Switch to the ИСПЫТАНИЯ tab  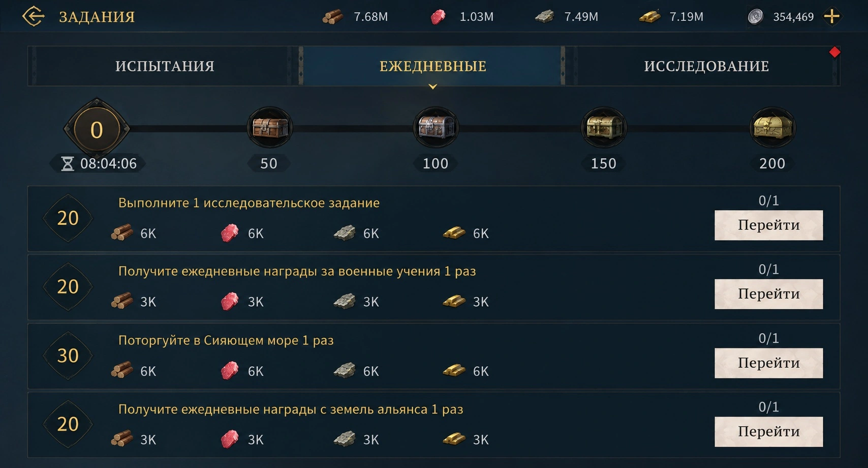(x=165, y=66)
